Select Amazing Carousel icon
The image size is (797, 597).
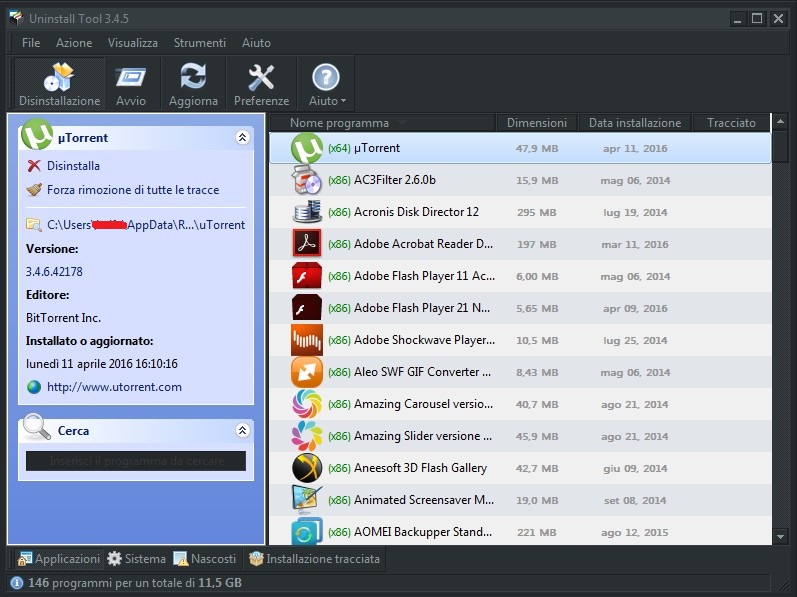306,404
